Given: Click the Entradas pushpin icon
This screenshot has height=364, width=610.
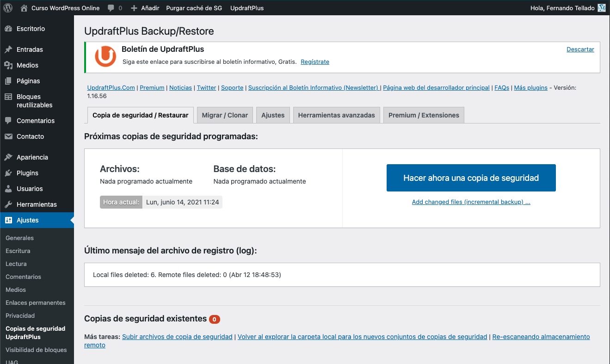Looking at the screenshot, I should [8, 49].
